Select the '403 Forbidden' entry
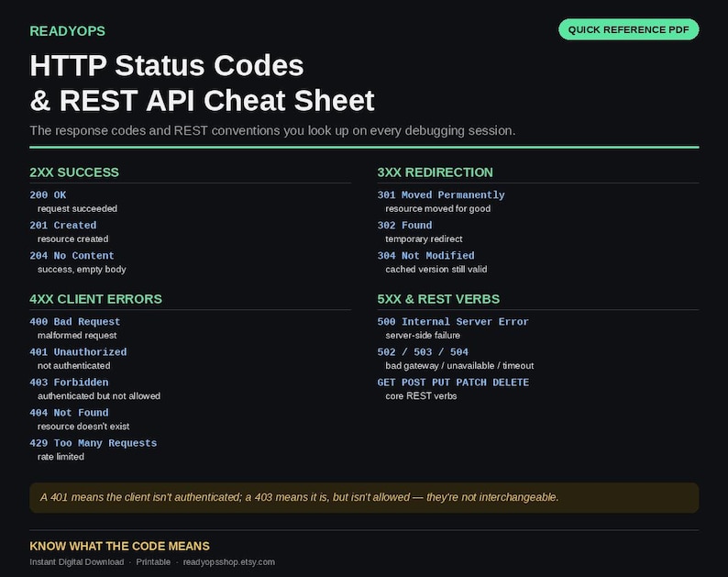 coord(69,383)
